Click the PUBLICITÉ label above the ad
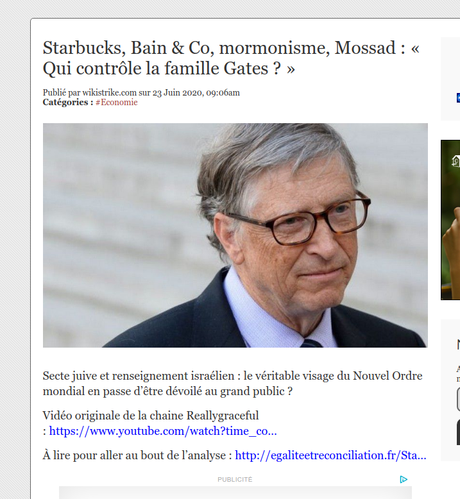The height and width of the screenshot is (499, 460). tap(235, 479)
